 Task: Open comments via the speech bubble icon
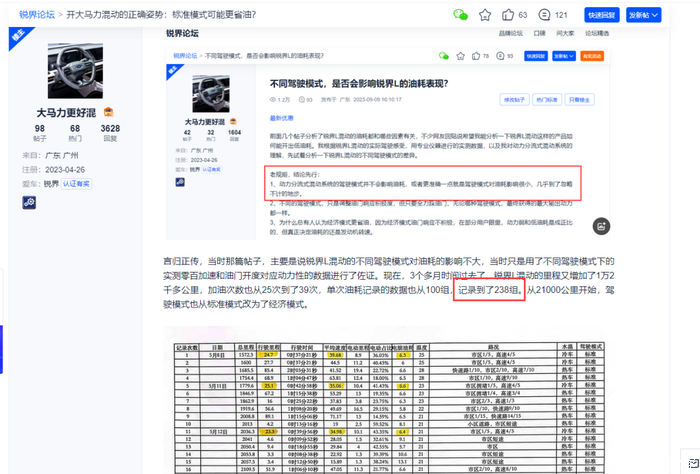(541, 15)
